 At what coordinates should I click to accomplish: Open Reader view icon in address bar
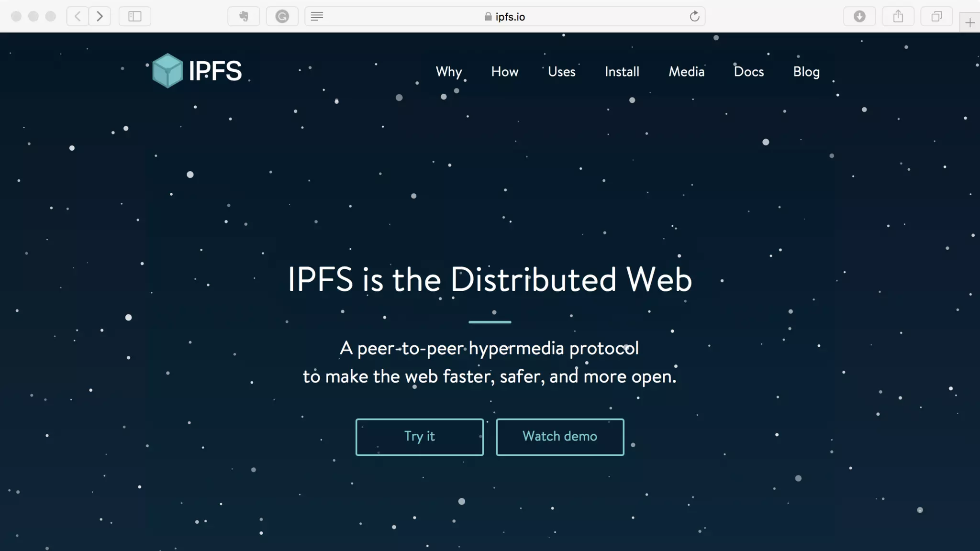(x=317, y=16)
